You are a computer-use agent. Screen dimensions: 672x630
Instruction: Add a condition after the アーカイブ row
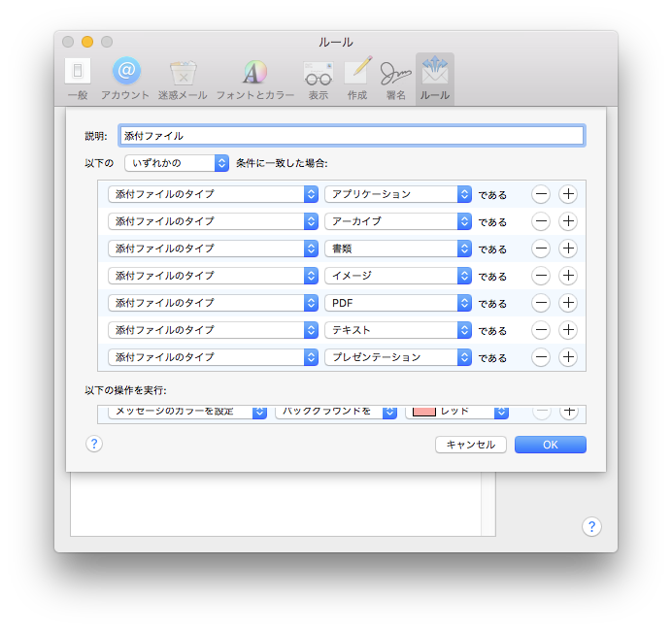pos(568,221)
